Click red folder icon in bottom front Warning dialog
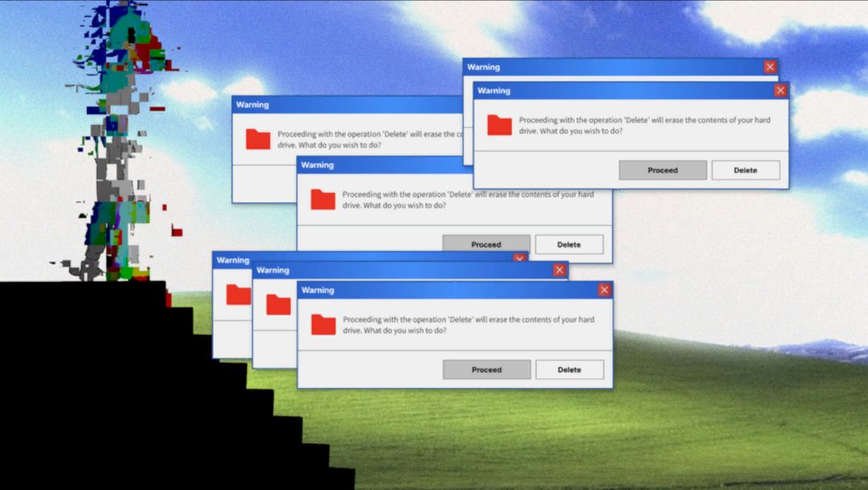This screenshot has height=490, width=868. click(323, 325)
